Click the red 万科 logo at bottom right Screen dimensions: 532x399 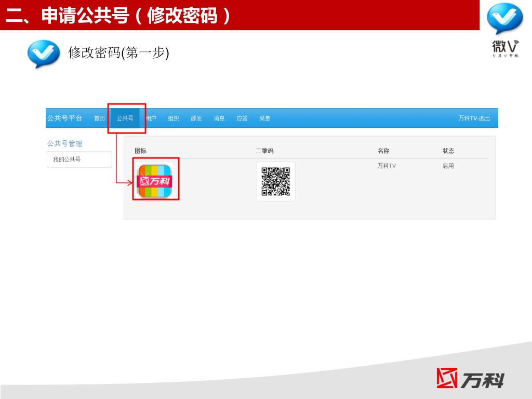pos(470,378)
